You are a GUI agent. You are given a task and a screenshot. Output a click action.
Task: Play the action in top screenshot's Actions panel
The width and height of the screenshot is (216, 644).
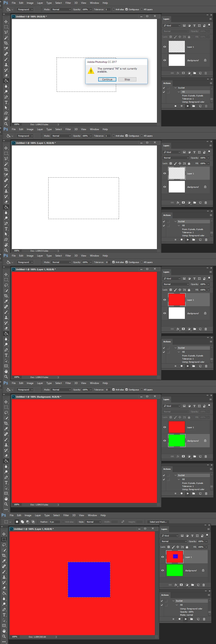point(188,106)
